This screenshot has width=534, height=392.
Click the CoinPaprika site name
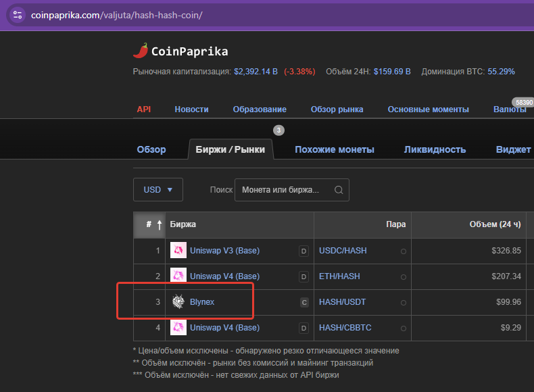pos(189,51)
